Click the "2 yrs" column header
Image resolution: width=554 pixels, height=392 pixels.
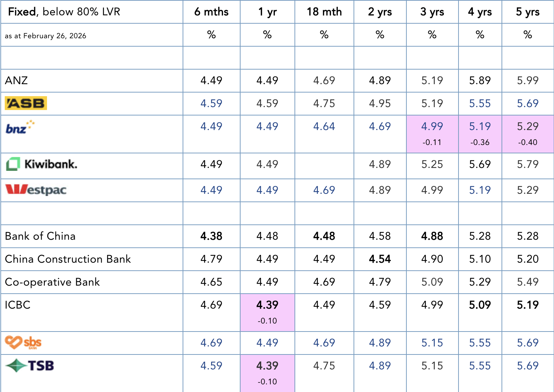coord(380,12)
